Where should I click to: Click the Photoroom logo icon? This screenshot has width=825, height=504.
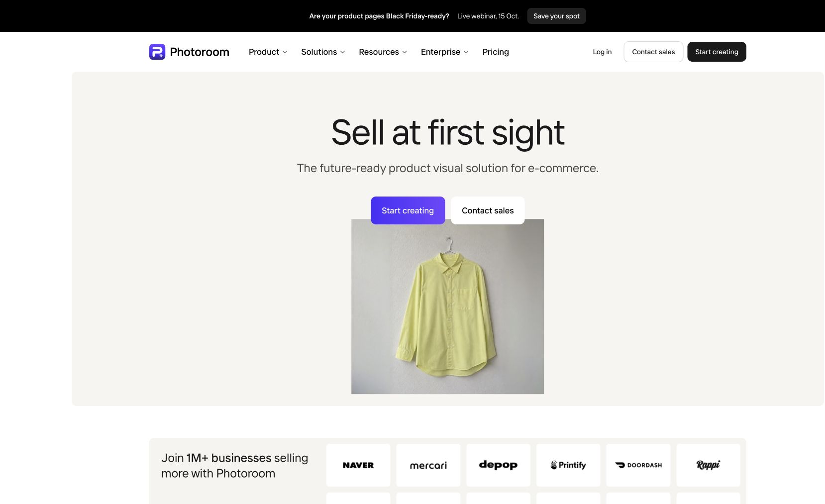click(157, 52)
